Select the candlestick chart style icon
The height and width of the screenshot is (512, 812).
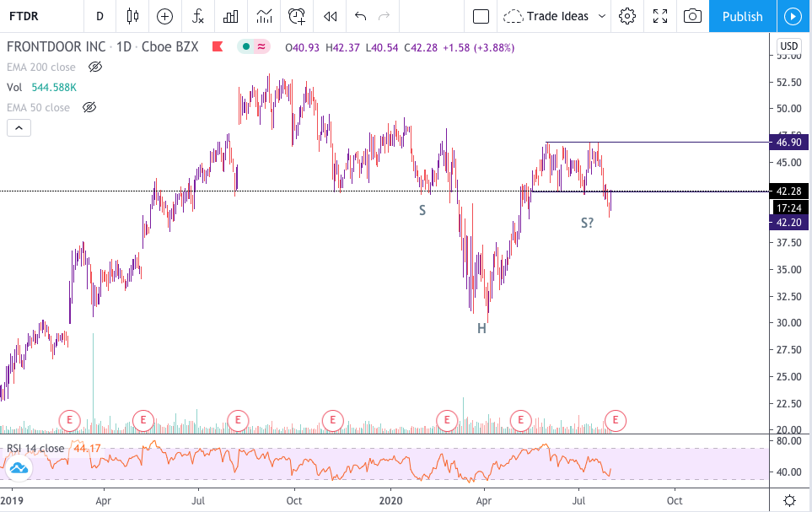131,16
